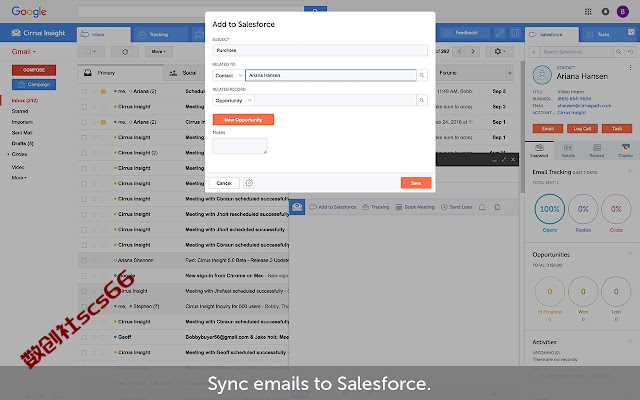Screen dimensions: 640x400
Task: Star the Geoff email
Action: pyautogui.click(x=94, y=337)
